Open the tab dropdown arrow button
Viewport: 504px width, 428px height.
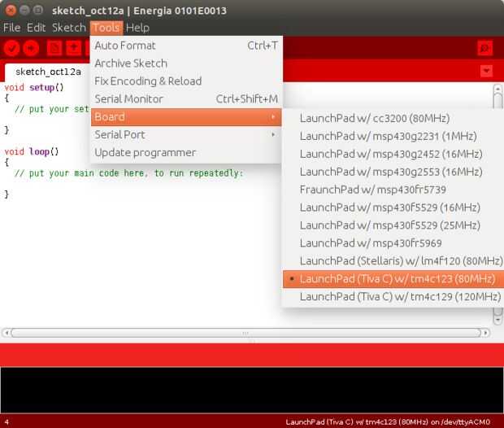pyautogui.click(x=486, y=71)
